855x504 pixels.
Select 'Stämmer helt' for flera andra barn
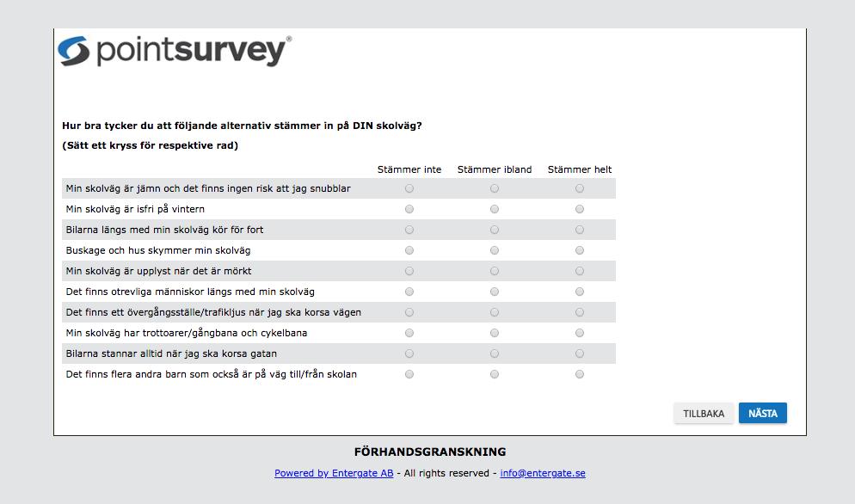(580, 374)
